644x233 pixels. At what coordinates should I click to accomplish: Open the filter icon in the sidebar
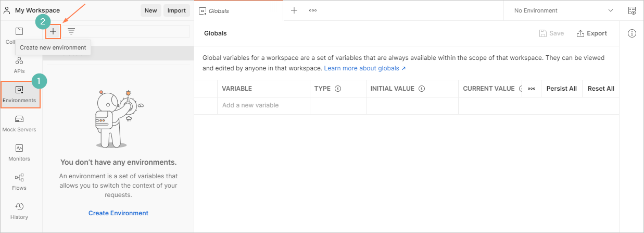71,31
